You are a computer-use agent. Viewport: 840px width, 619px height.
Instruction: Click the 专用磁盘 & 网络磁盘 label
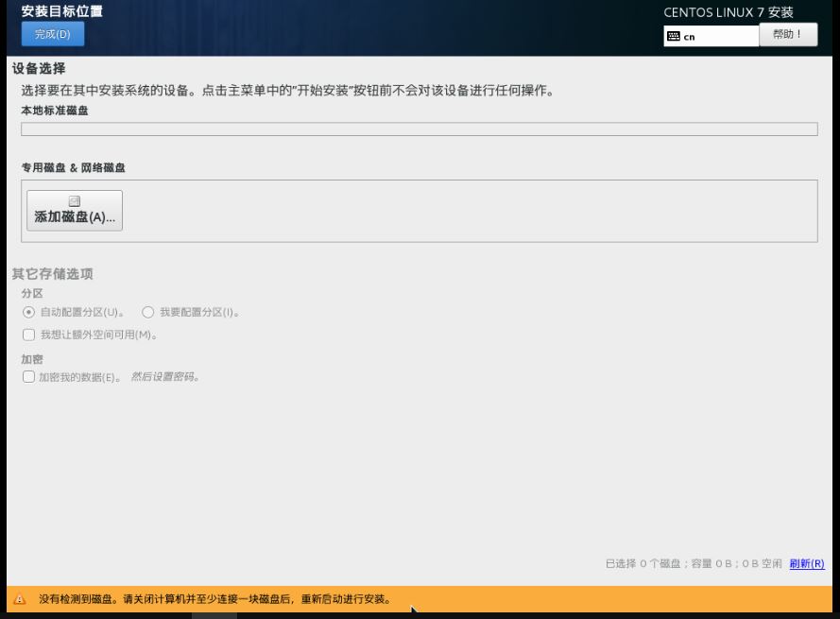coord(74,168)
